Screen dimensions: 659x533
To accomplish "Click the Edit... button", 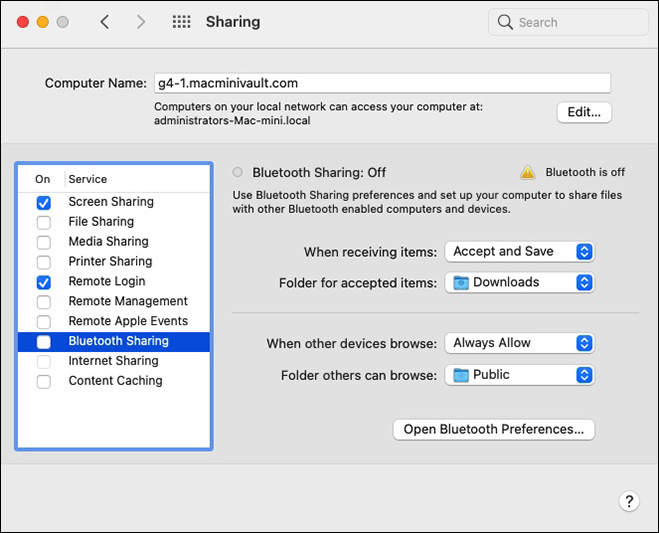I will [x=584, y=112].
